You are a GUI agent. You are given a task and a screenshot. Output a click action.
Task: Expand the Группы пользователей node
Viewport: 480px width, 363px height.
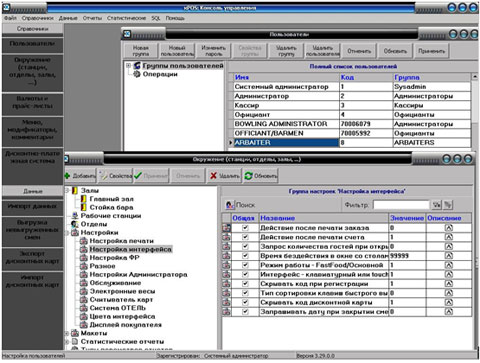point(128,66)
